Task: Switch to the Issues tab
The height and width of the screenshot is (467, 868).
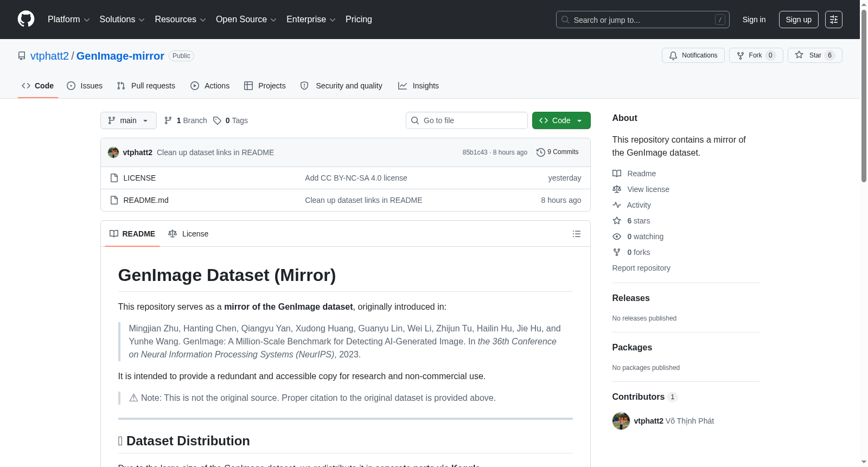Action: pos(85,86)
